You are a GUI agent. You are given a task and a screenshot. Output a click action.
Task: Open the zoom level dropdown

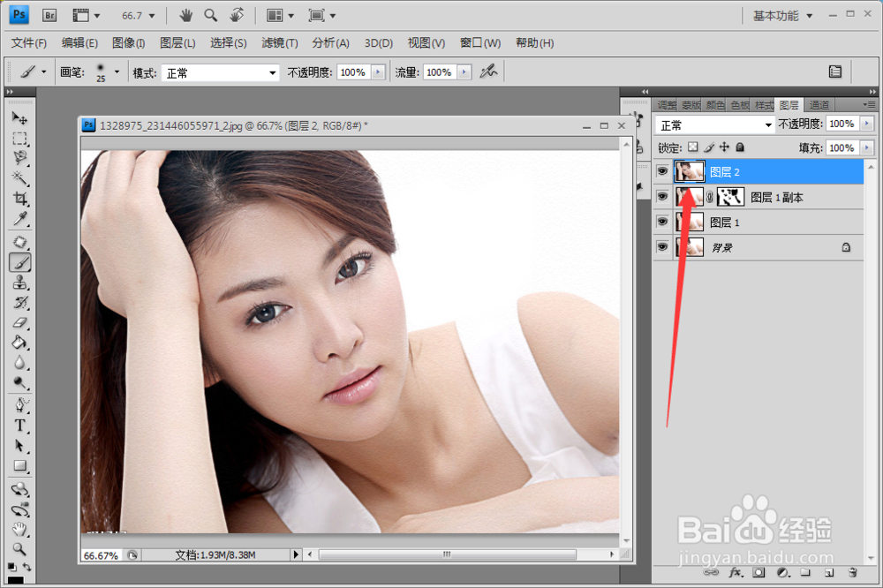pos(152,16)
